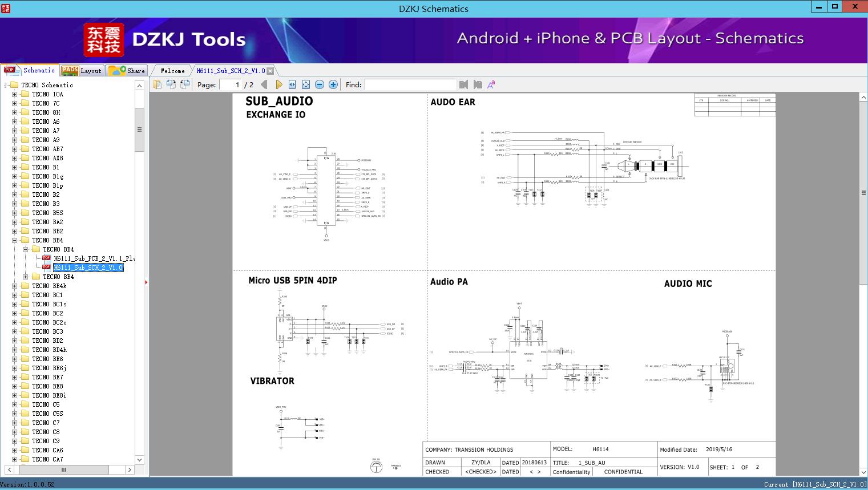Switch to the Schematic tab
Image resolution: width=868 pixels, height=490 pixels.
(30, 70)
